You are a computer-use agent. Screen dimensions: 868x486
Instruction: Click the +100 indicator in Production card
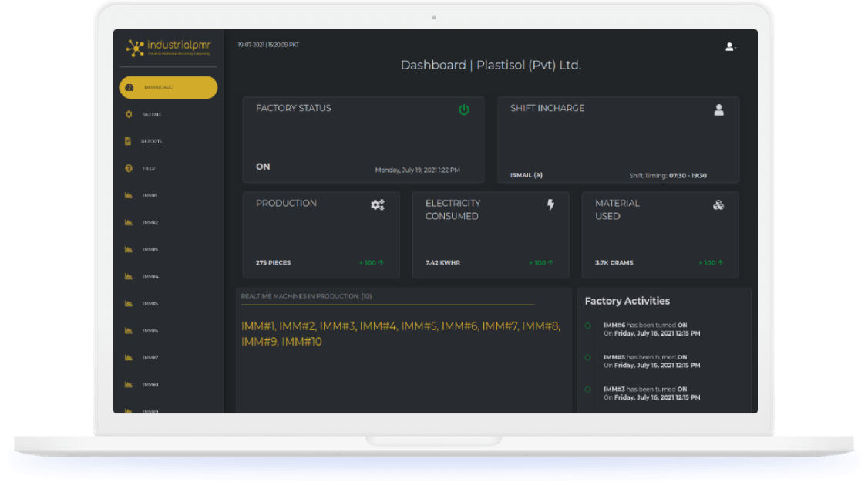pyautogui.click(x=371, y=263)
